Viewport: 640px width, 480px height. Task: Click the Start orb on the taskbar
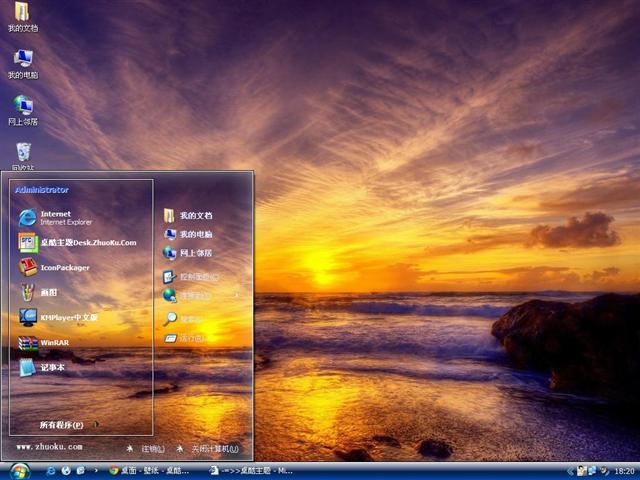click(x=19, y=470)
